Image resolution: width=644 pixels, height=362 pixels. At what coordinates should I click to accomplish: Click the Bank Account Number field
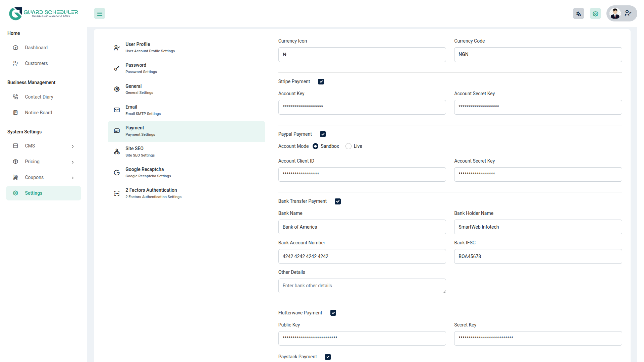point(362,256)
